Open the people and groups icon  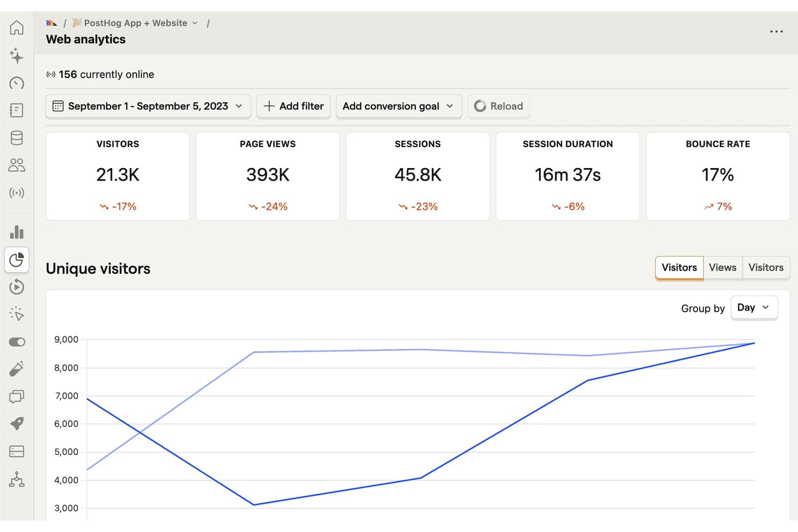click(x=17, y=165)
